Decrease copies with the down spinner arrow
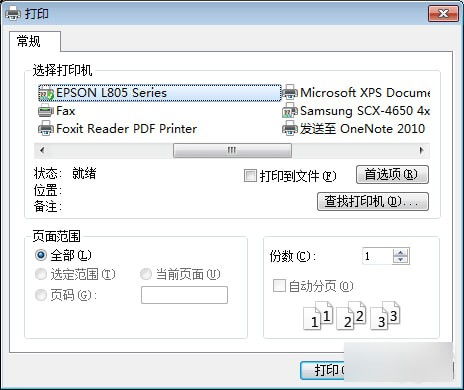The image size is (464, 390). (x=401, y=260)
